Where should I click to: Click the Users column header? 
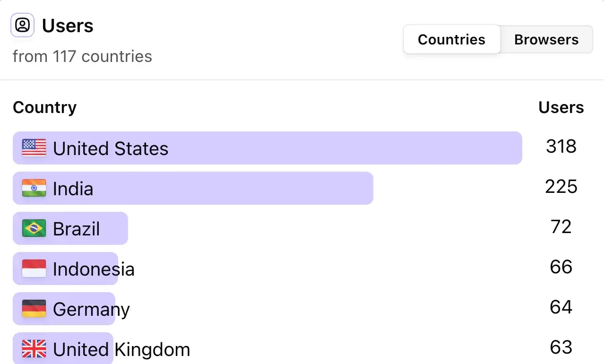(561, 107)
